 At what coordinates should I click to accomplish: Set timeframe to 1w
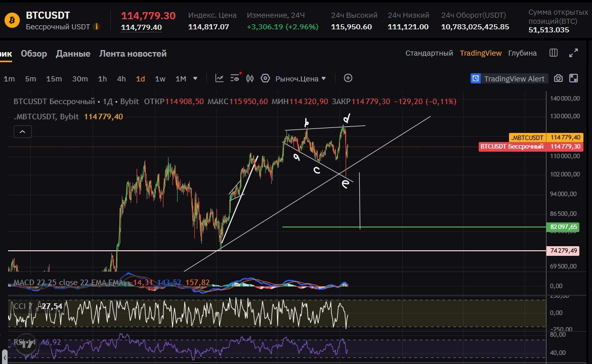tap(160, 78)
